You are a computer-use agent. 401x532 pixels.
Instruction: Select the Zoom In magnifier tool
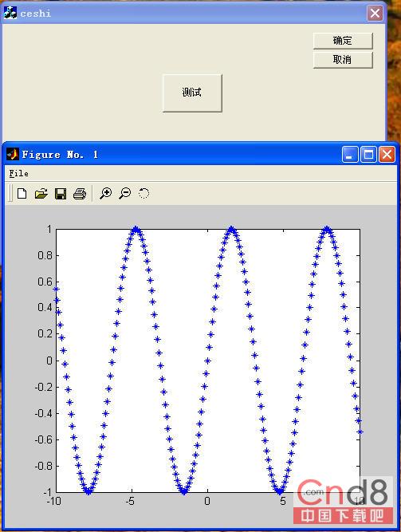pos(105,193)
